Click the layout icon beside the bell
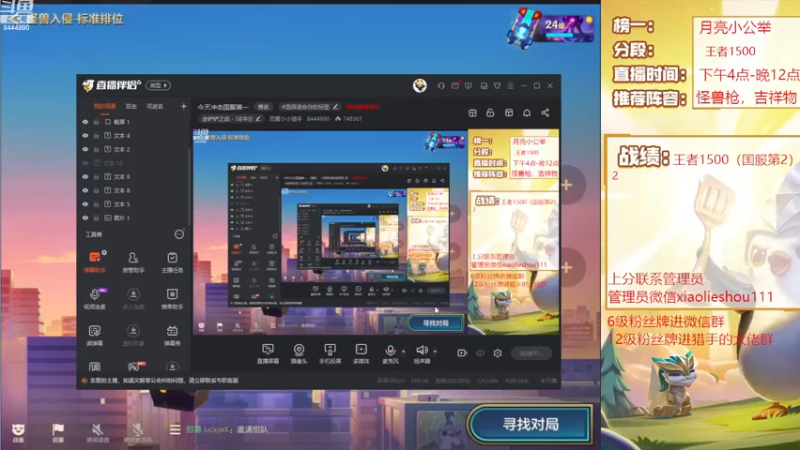800x450 pixels. (x=509, y=113)
